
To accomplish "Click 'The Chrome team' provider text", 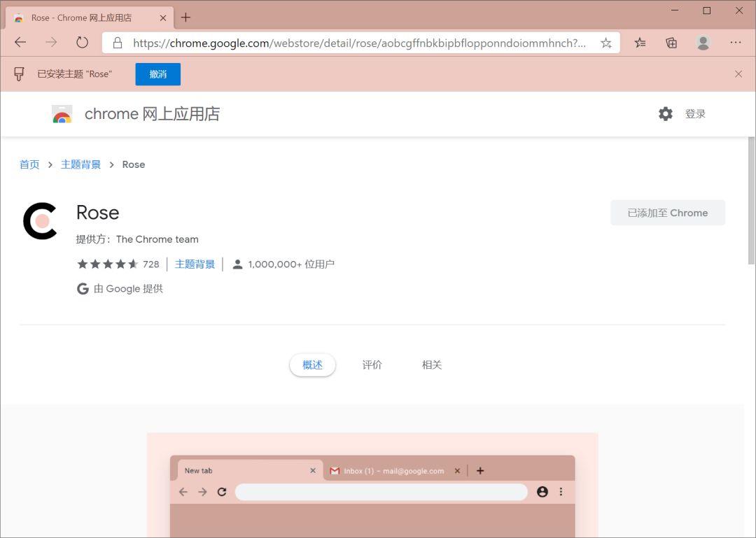I will [x=157, y=239].
